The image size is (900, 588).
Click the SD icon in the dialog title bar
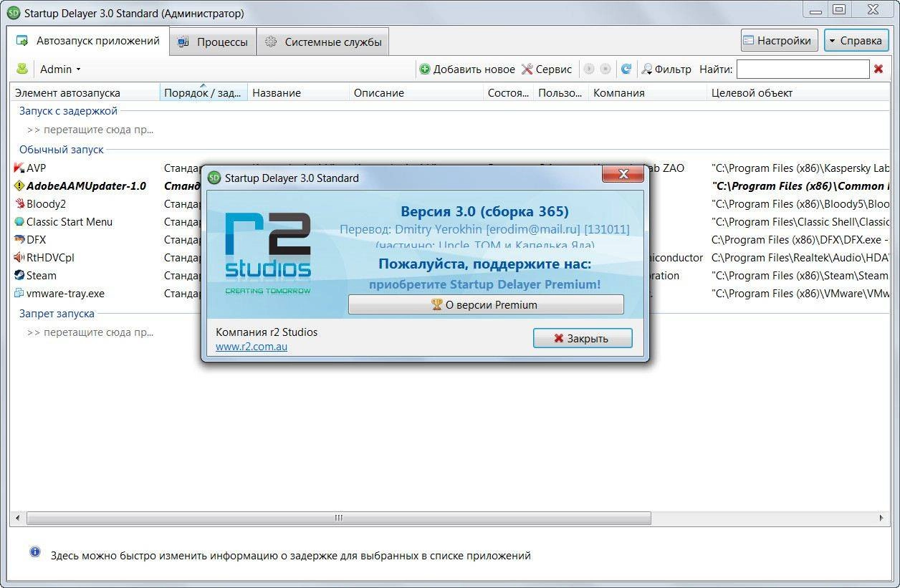tap(214, 178)
